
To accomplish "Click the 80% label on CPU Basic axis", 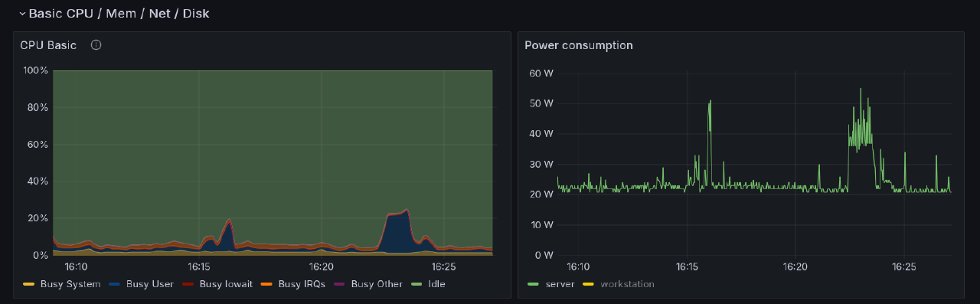I will (x=38, y=107).
